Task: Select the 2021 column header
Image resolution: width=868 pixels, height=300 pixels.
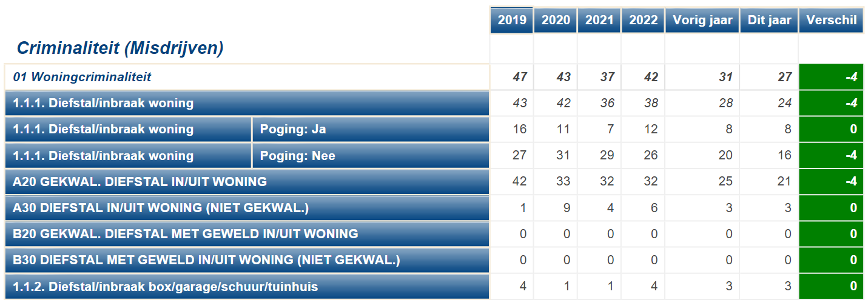Action: point(599,20)
